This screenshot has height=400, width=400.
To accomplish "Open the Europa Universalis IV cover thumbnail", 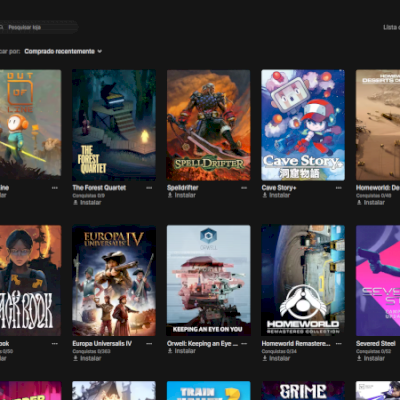I will tap(114, 281).
